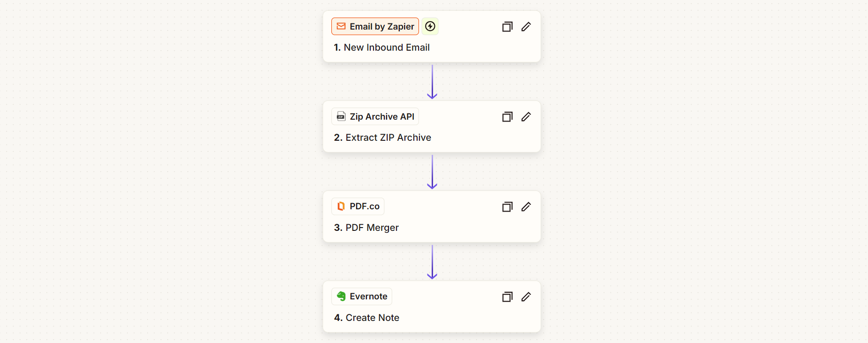Click the PDF.co app icon
The width and height of the screenshot is (868, 343).
(342, 206)
